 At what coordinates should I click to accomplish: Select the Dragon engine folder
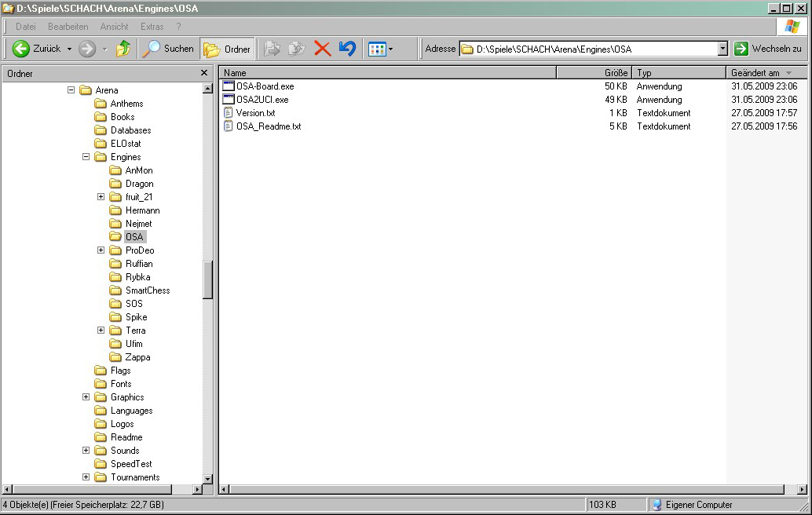[x=139, y=184]
